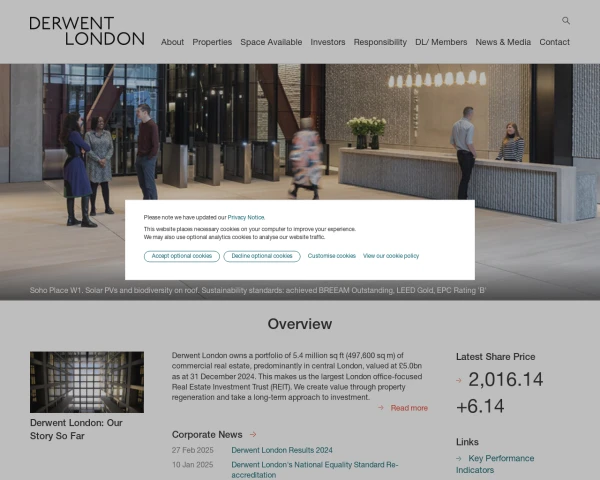Click the arrow beside Read more
The width and height of the screenshot is (600, 480).
tap(381, 408)
